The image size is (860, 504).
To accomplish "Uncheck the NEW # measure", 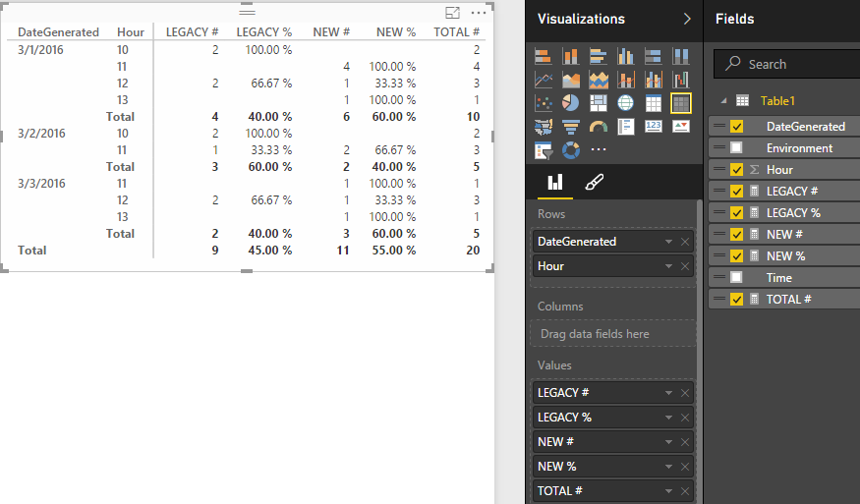I will pyautogui.click(x=736, y=234).
